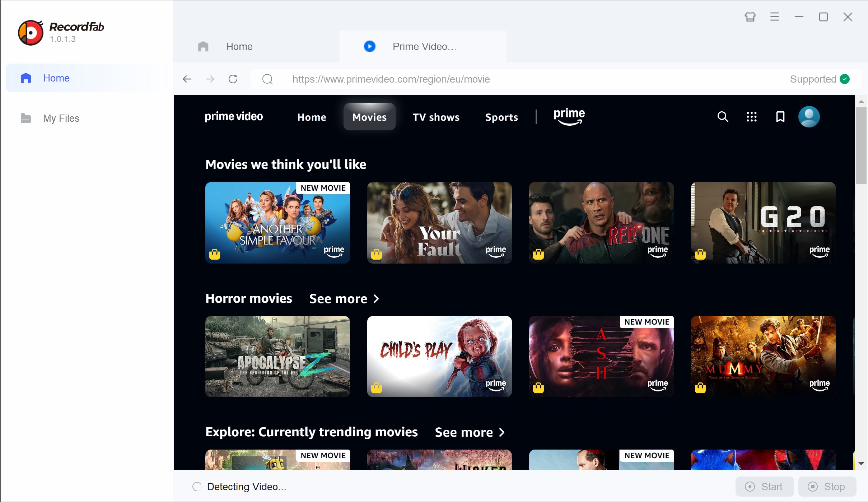Open Another Simple Favour movie thumbnail
This screenshot has width=868, height=502.
[x=277, y=223]
